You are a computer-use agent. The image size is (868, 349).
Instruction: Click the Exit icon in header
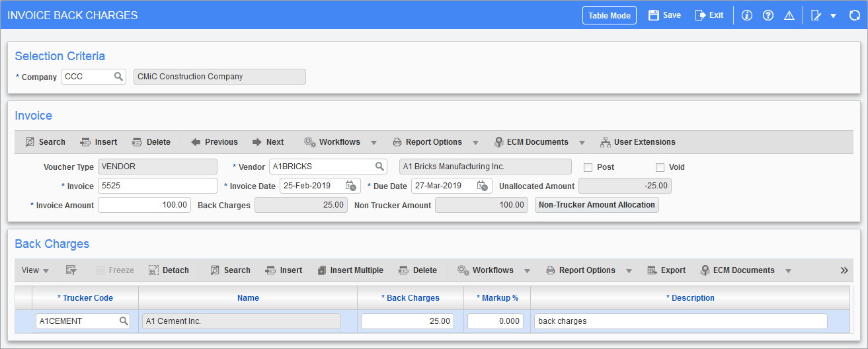pyautogui.click(x=701, y=15)
